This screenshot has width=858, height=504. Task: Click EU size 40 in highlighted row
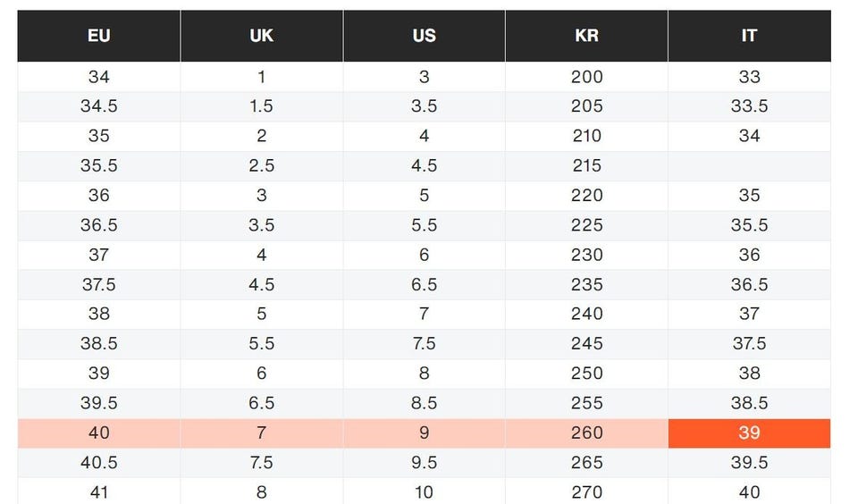99,433
